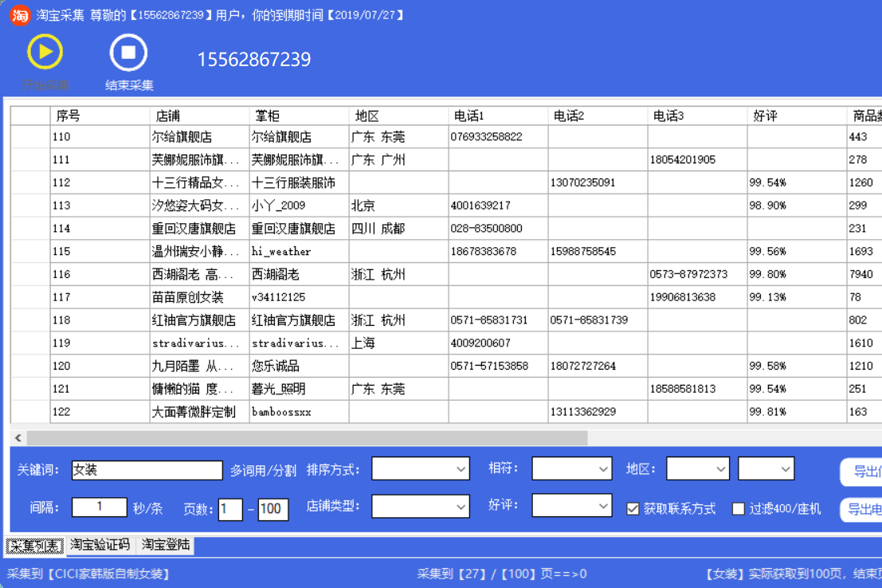Viewport: 882px width, 588px height.
Task: Select phone cell 13070235091
Action: tap(598, 183)
